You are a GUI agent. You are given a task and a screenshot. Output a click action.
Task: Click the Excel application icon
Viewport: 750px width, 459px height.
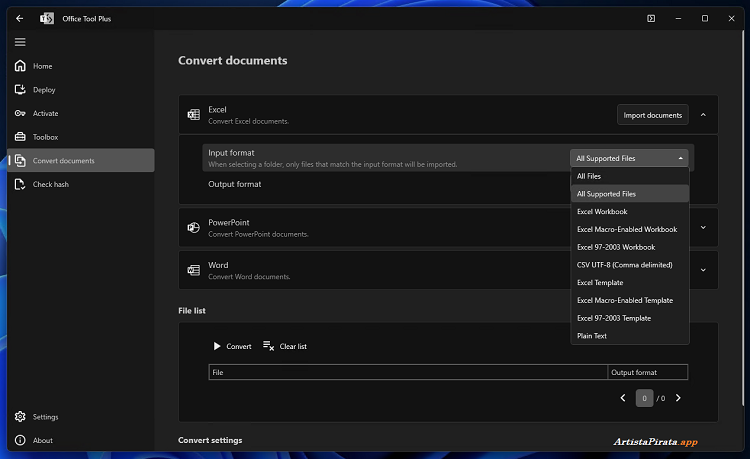pos(194,115)
